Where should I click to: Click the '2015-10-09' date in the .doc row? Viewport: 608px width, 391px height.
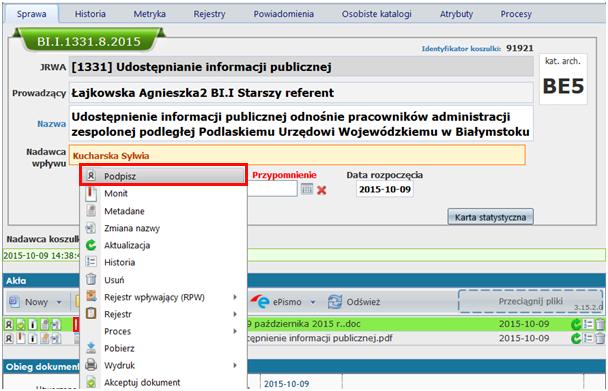524,324
